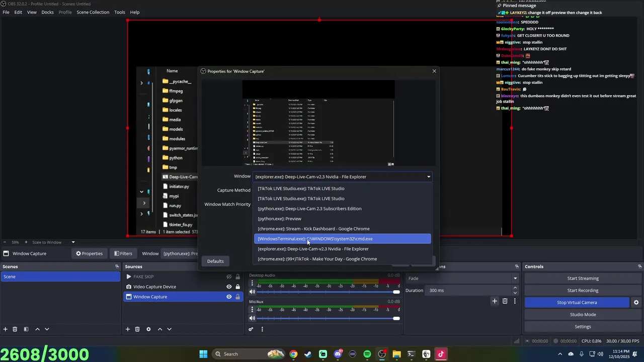Open audio mixer three-dot menu at bottom

pyautogui.click(x=262, y=329)
